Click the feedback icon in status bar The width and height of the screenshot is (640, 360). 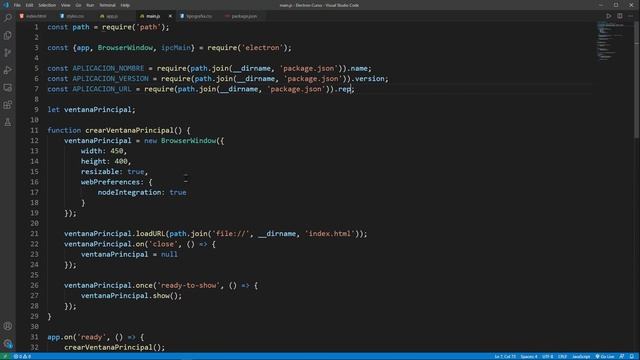622,356
